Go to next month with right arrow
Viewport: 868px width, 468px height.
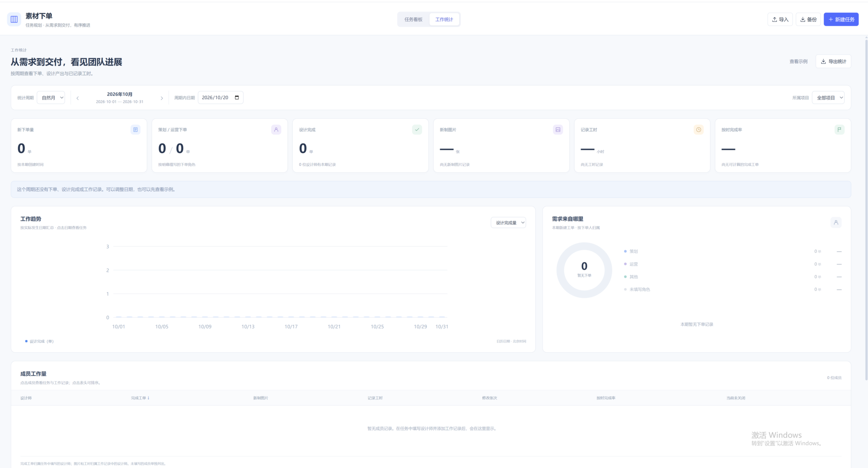coord(161,98)
